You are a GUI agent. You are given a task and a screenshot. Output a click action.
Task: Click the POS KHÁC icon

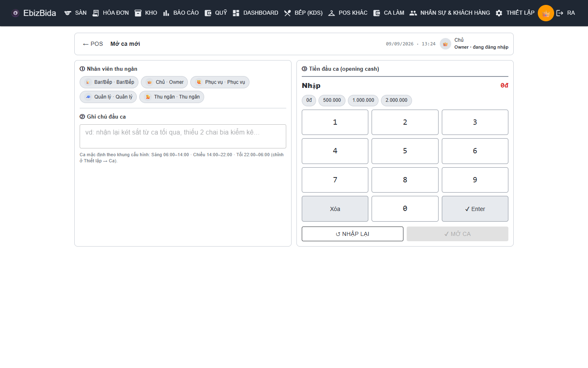(332, 13)
